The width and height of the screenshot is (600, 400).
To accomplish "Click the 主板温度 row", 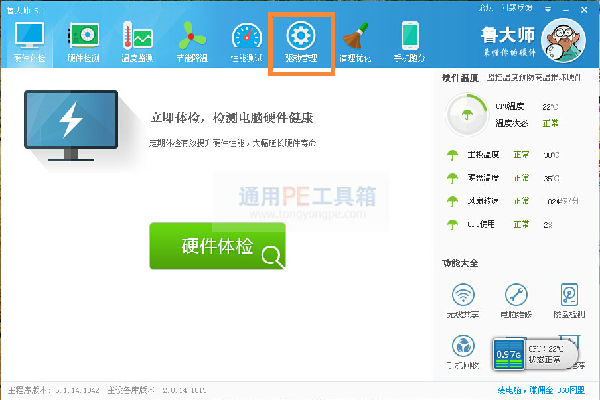I will click(x=503, y=155).
